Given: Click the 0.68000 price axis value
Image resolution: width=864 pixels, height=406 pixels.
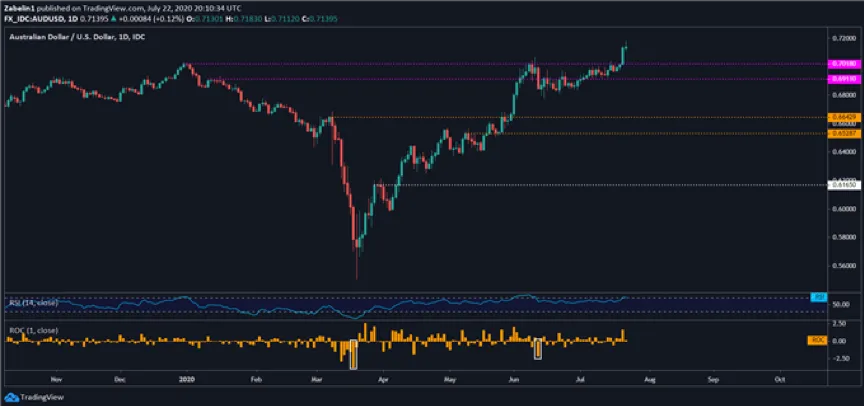Looking at the screenshot, I should 843,95.
